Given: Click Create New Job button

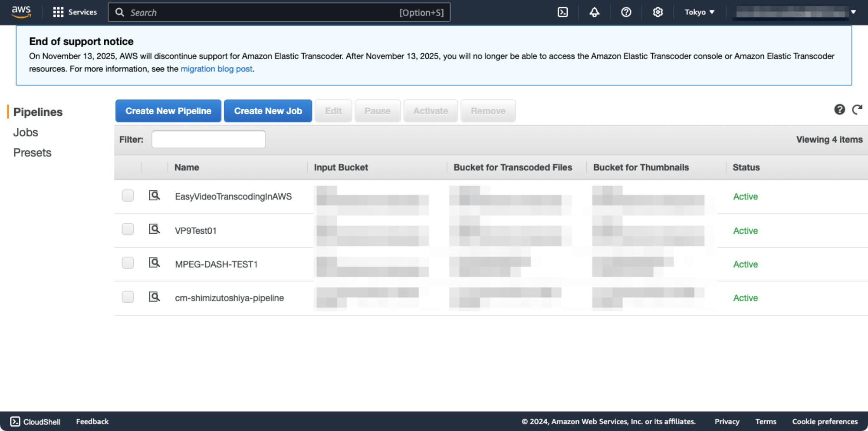Looking at the screenshot, I should click(x=268, y=111).
